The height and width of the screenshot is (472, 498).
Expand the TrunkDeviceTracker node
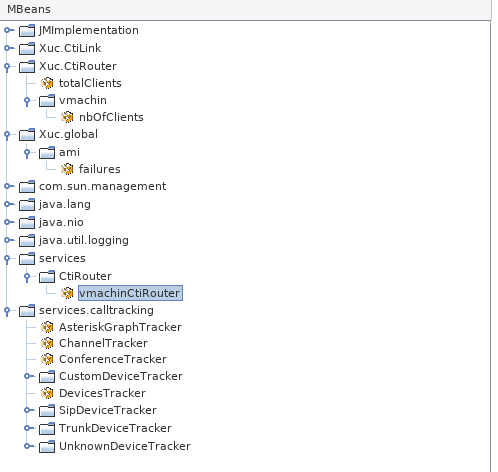[28, 428]
